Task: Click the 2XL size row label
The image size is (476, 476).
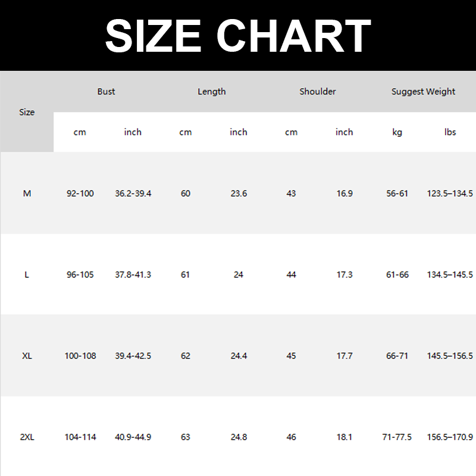Action: pyautogui.click(x=27, y=437)
